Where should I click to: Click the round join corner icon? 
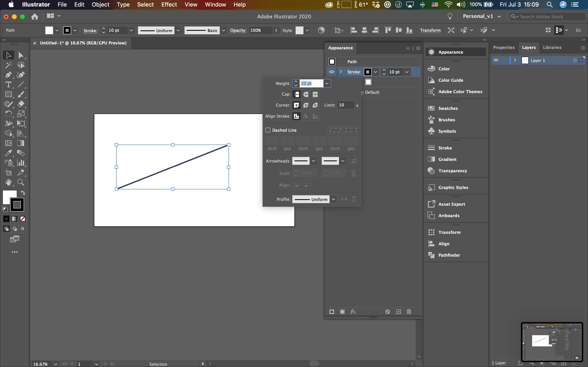(306, 105)
